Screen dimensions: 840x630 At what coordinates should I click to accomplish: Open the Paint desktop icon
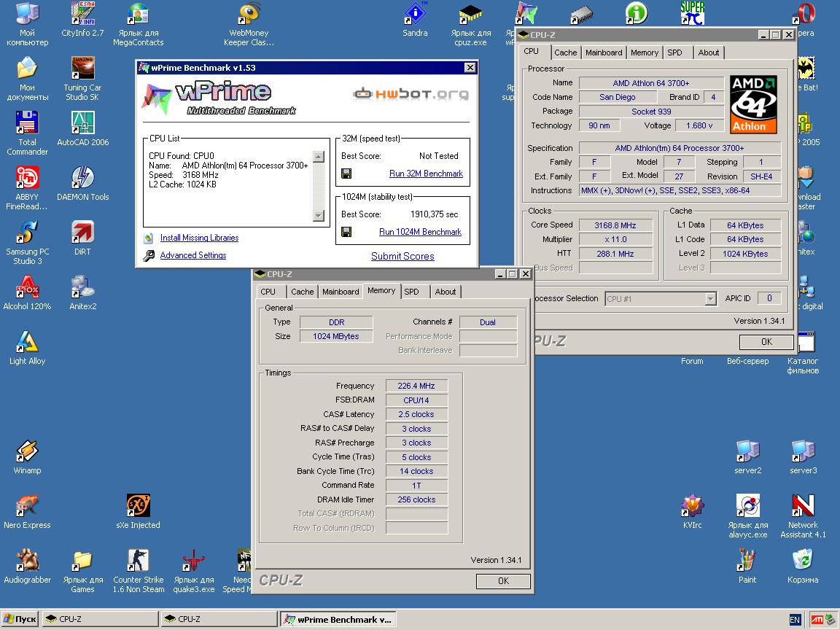click(747, 561)
